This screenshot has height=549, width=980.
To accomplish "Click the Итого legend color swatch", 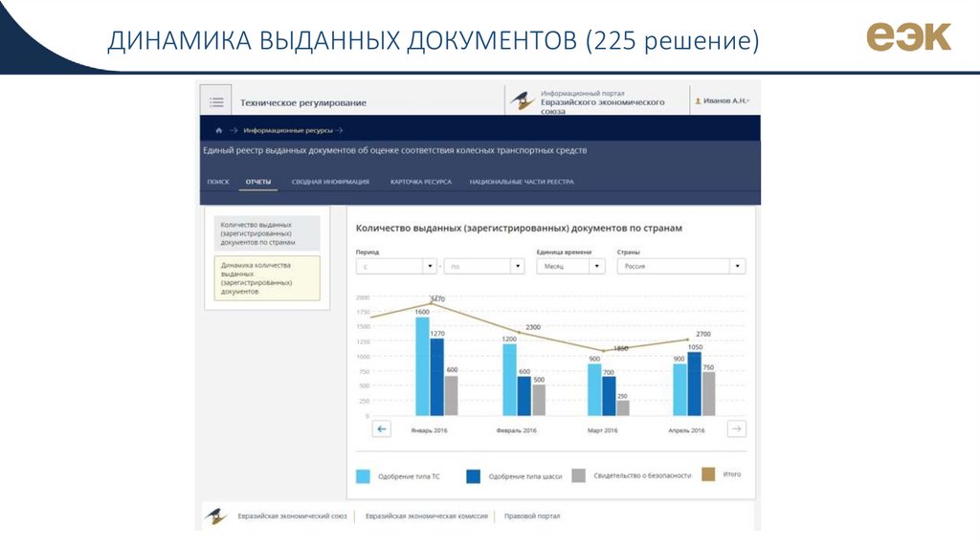I will (x=709, y=474).
